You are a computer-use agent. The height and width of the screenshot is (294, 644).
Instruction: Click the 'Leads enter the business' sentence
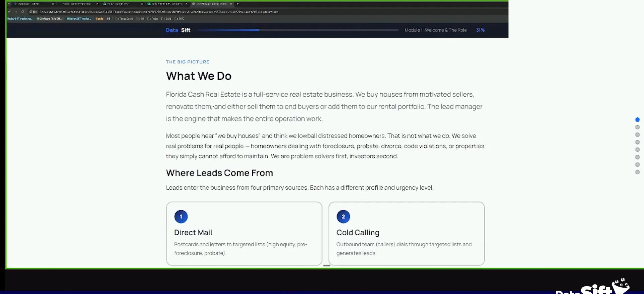click(x=300, y=188)
